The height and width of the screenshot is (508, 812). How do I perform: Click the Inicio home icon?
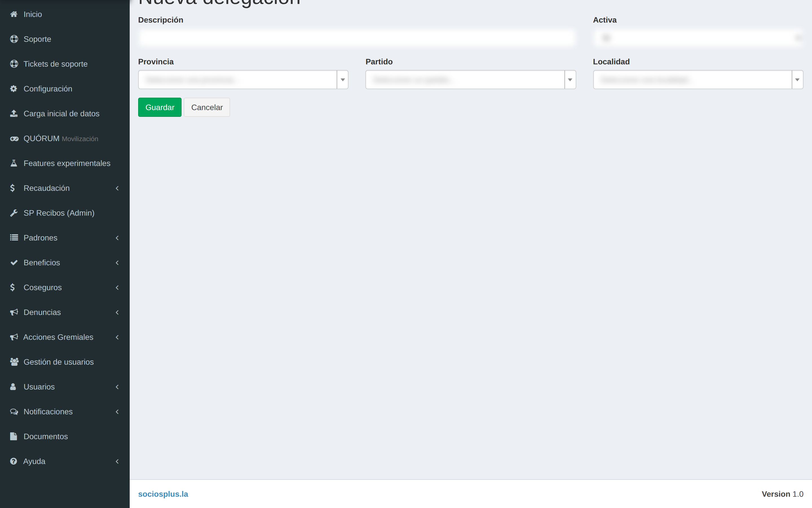pos(14,14)
